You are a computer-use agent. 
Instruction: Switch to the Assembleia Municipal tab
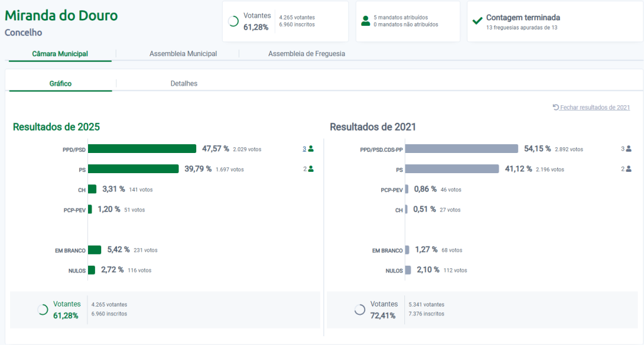pyautogui.click(x=183, y=54)
